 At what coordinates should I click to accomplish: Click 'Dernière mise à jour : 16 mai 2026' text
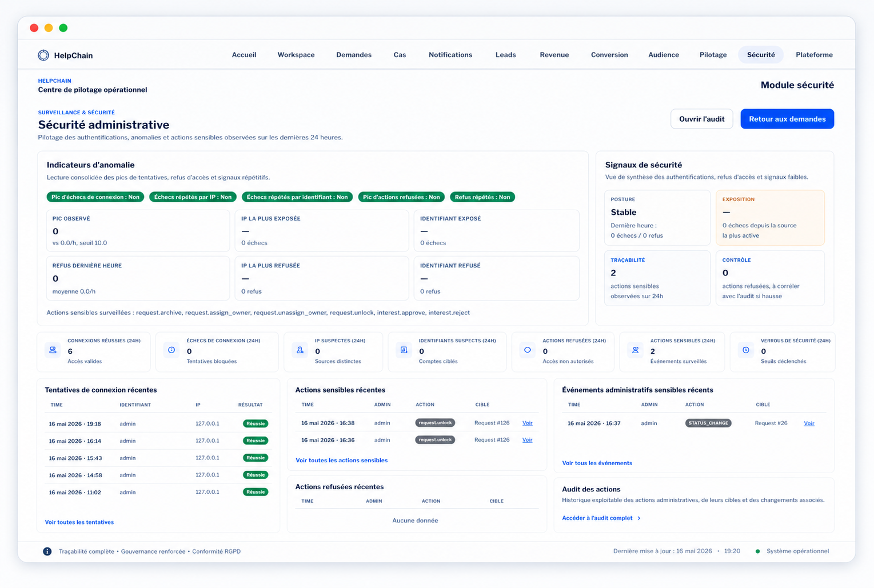pyautogui.click(x=663, y=551)
